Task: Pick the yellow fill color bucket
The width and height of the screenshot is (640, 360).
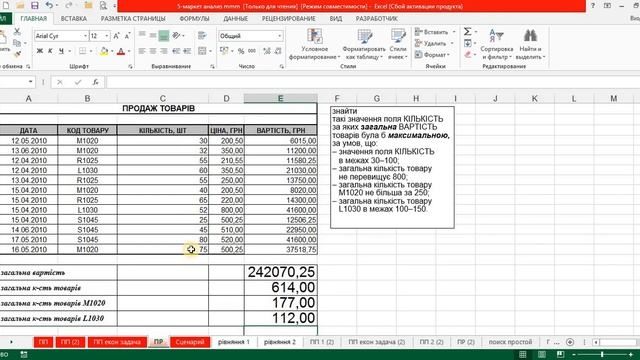Action: pos(104,51)
